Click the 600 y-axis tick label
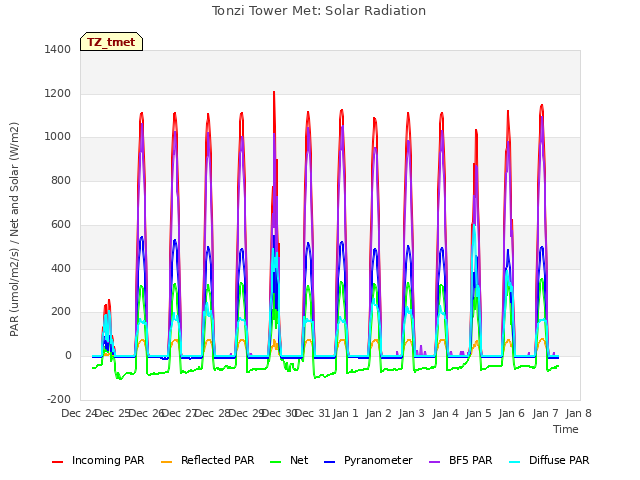640x480 pixels. pos(61,224)
